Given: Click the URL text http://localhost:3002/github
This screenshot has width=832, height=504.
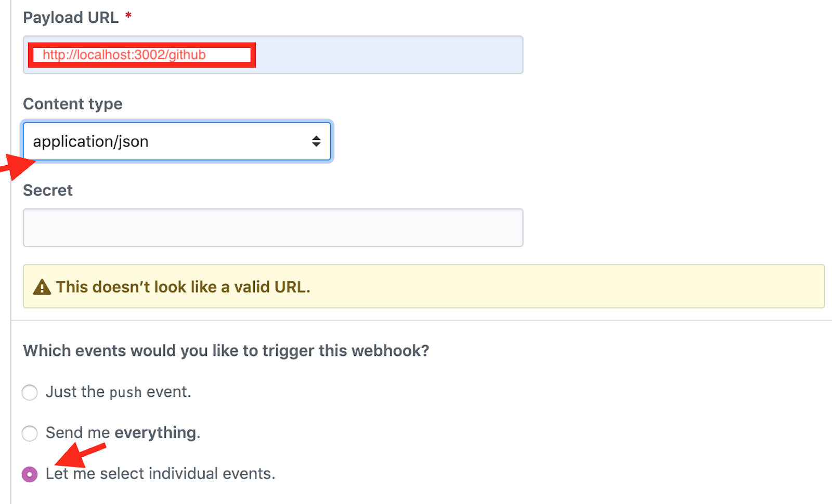Looking at the screenshot, I should point(125,55).
